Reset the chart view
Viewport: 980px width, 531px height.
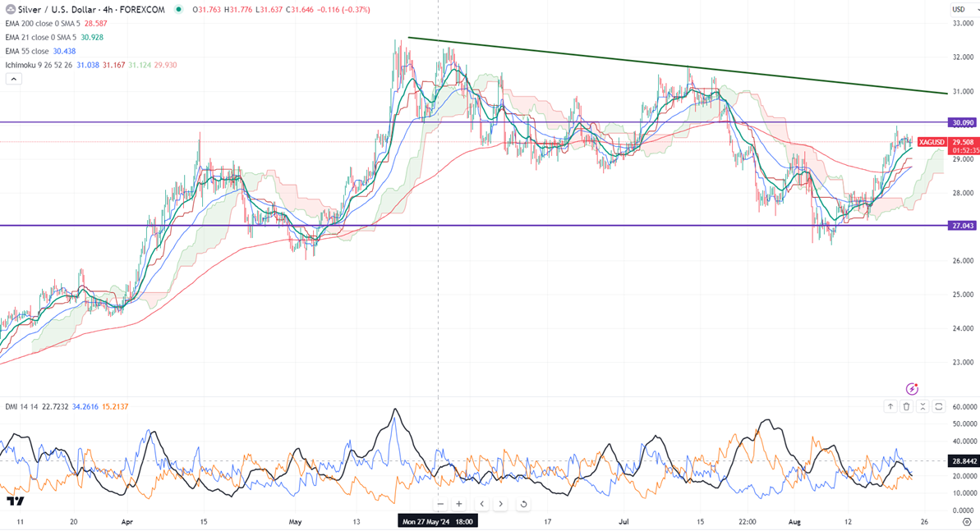pyautogui.click(x=524, y=504)
